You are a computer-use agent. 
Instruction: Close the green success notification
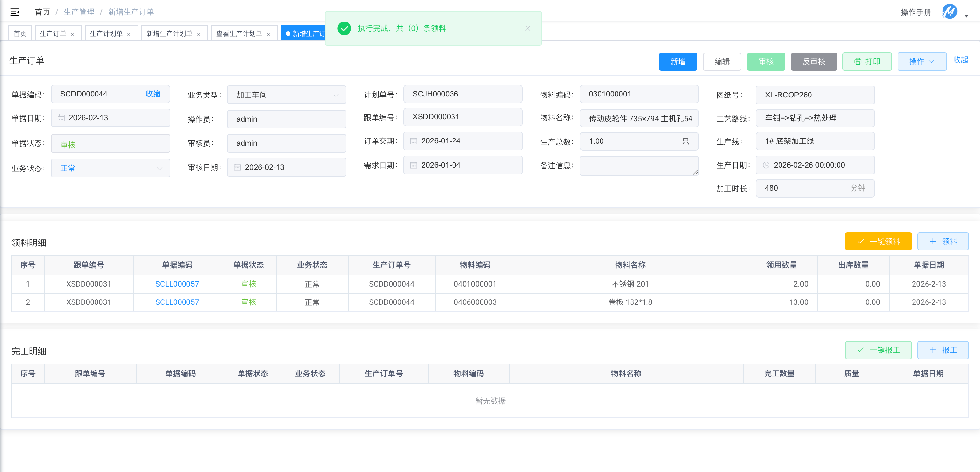pyautogui.click(x=528, y=29)
